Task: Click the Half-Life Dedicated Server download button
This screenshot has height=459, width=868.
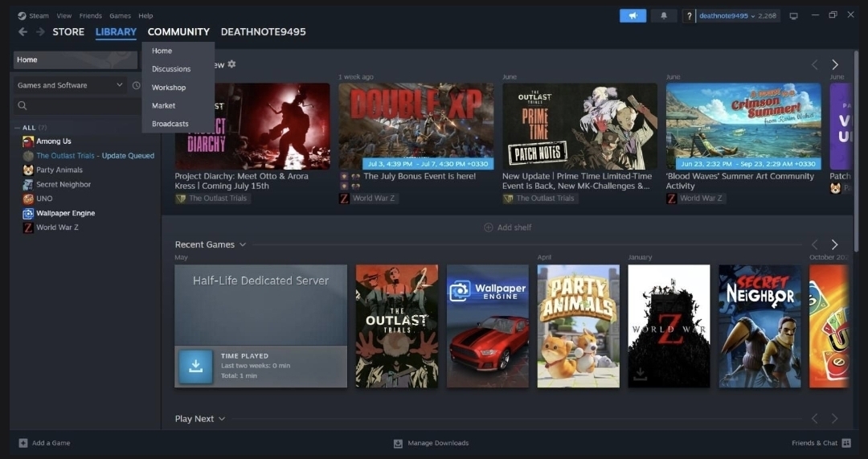Action: pos(195,367)
